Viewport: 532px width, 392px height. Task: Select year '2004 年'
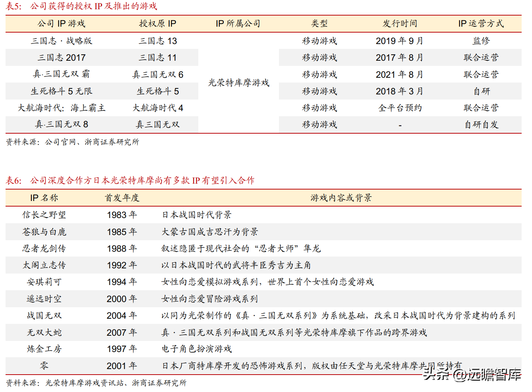pos(122,316)
